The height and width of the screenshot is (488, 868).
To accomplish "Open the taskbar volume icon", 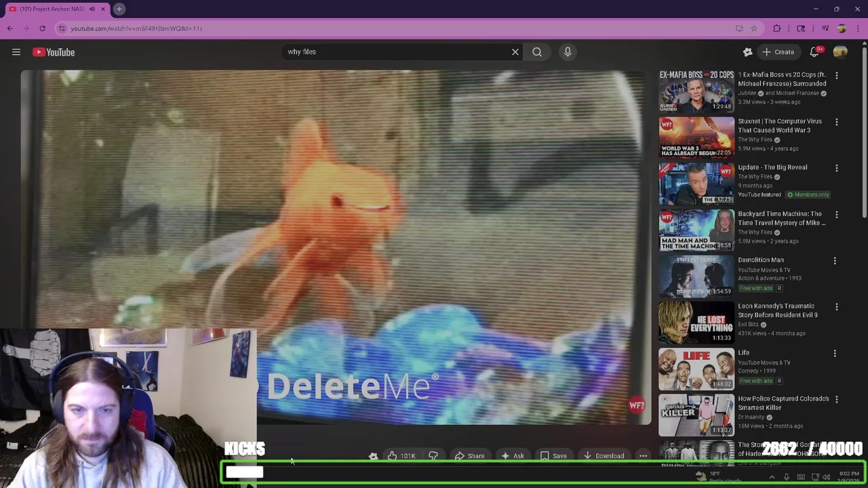I will point(827,478).
